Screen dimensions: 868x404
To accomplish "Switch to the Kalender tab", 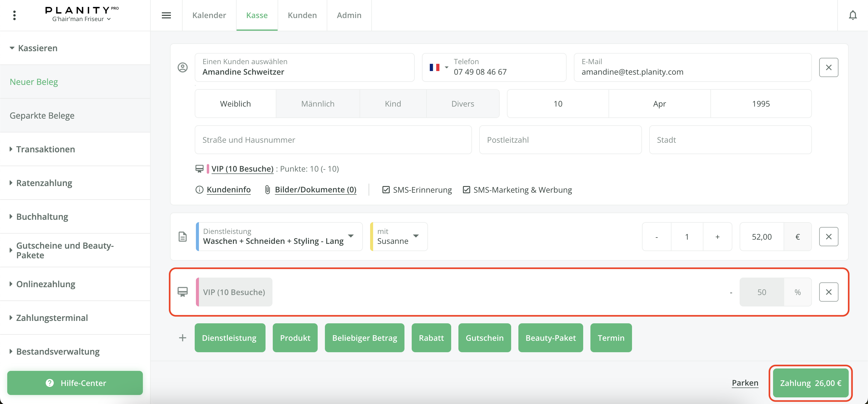I will click(x=209, y=15).
